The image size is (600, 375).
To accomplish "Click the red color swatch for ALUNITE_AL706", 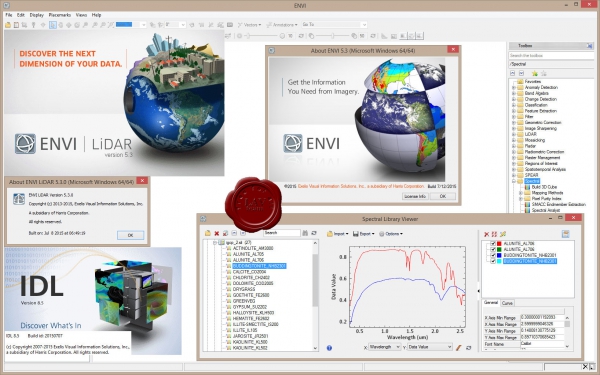I will (x=499, y=243).
